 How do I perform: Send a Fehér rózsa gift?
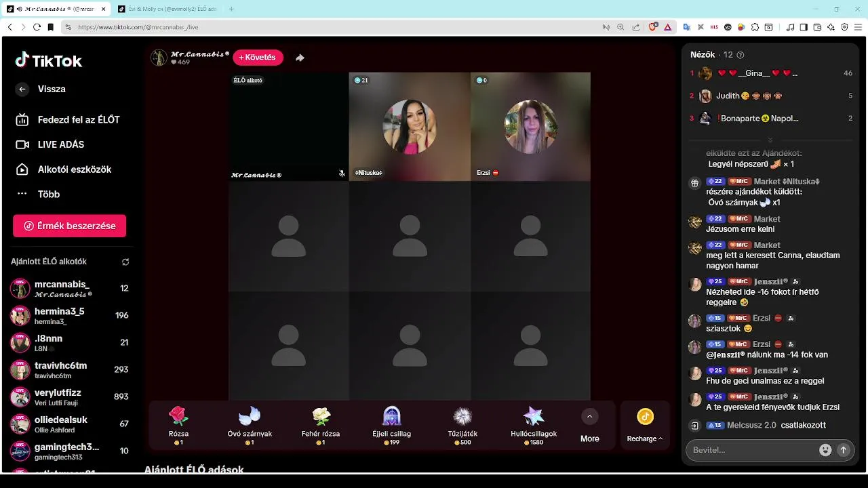tap(321, 425)
